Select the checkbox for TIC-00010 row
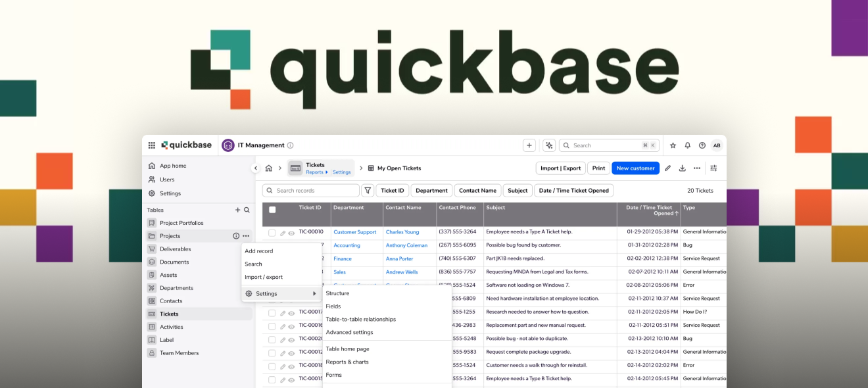868x388 pixels. pyautogui.click(x=272, y=233)
